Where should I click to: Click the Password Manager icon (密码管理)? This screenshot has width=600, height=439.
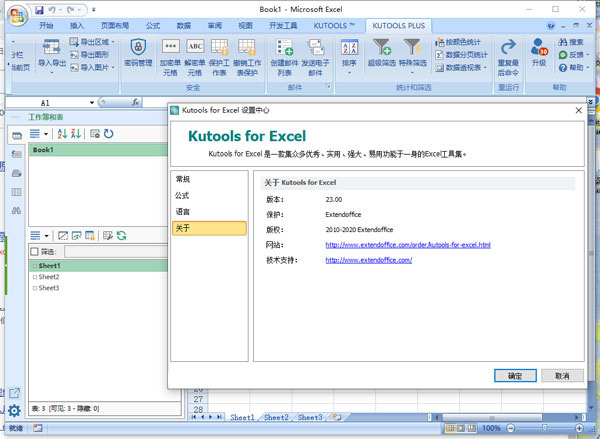[x=138, y=53]
